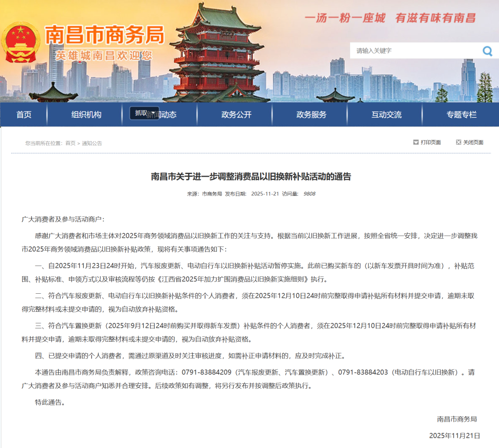Click the publish date 2025-11-21

[x=265, y=194]
